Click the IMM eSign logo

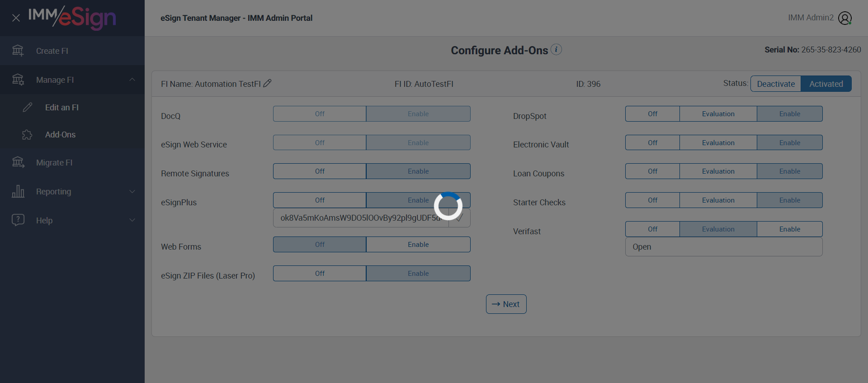tap(72, 18)
